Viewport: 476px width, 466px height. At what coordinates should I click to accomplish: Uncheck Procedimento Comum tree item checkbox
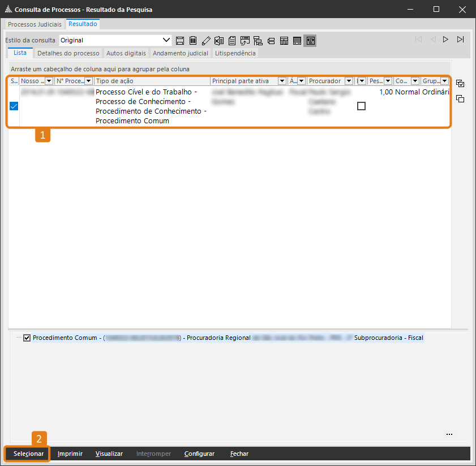(27, 338)
